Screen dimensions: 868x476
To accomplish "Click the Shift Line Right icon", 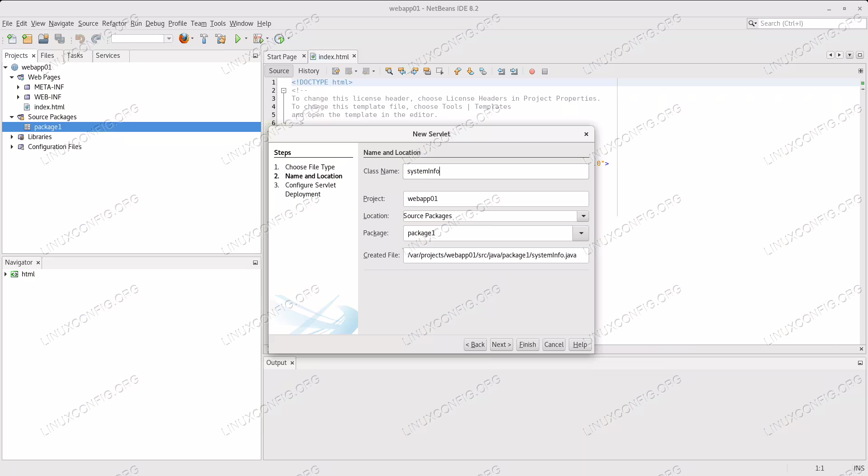I will (x=514, y=71).
